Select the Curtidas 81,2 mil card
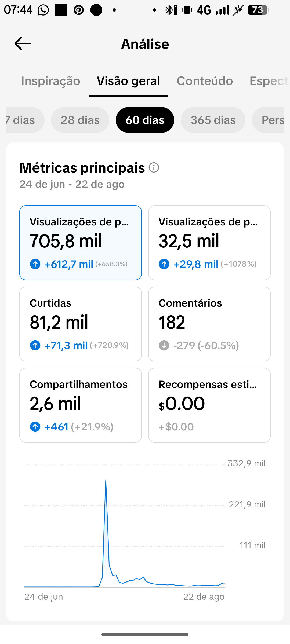 coord(81,324)
